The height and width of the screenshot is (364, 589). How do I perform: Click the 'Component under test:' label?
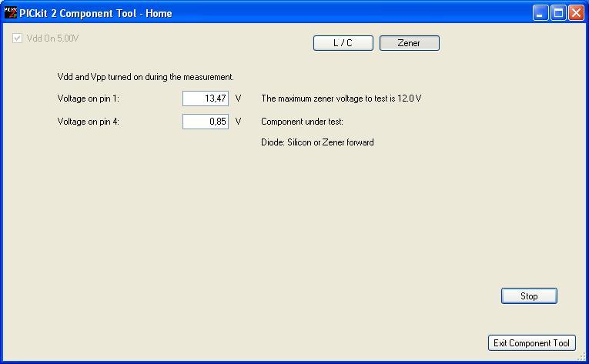[302, 122]
